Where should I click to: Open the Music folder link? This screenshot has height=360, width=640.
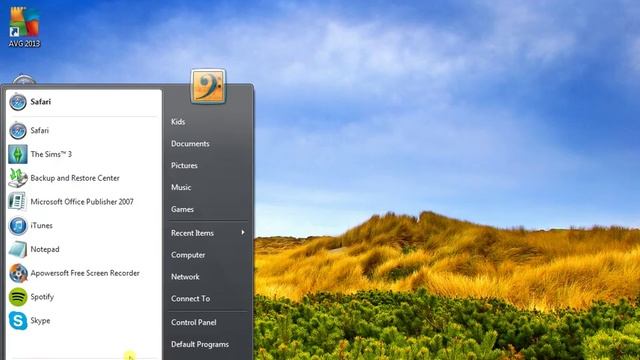point(181,187)
